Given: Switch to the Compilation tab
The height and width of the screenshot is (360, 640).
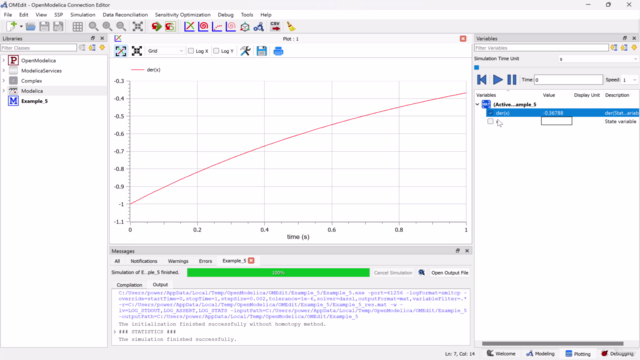Looking at the screenshot, I should (x=129, y=285).
